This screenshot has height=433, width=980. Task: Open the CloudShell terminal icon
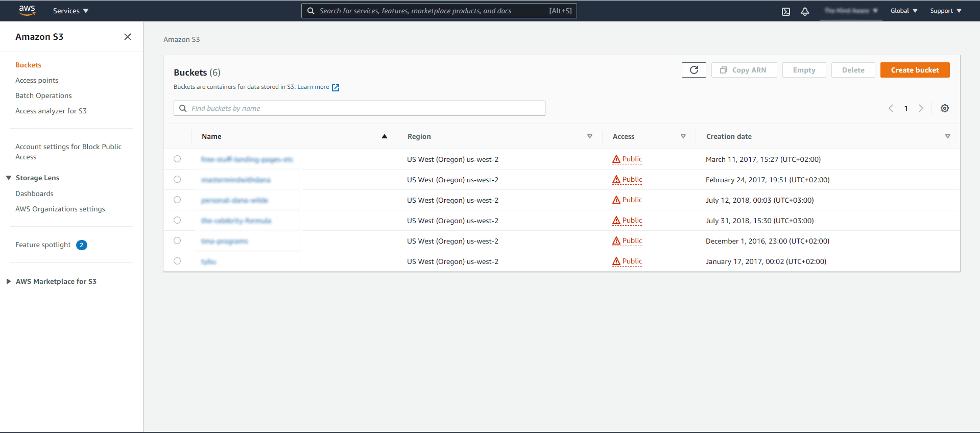pos(786,11)
